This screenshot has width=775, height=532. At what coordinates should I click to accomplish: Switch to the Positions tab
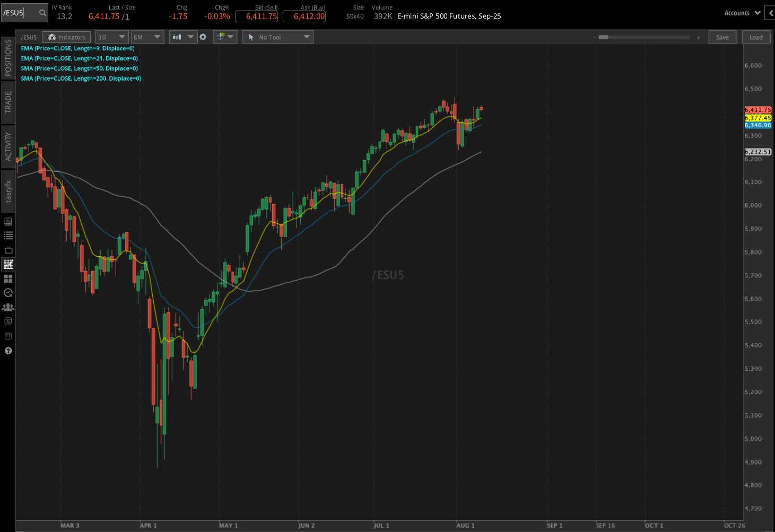(8, 60)
